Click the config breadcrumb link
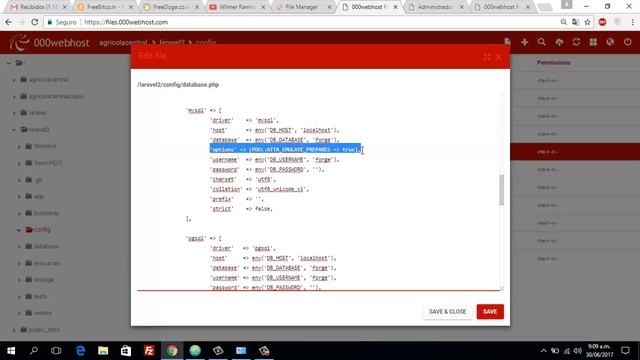Image resolution: width=640 pixels, height=360 pixels. 206,42
